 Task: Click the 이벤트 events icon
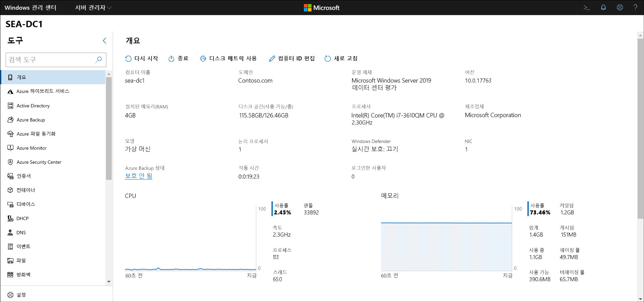coord(10,247)
